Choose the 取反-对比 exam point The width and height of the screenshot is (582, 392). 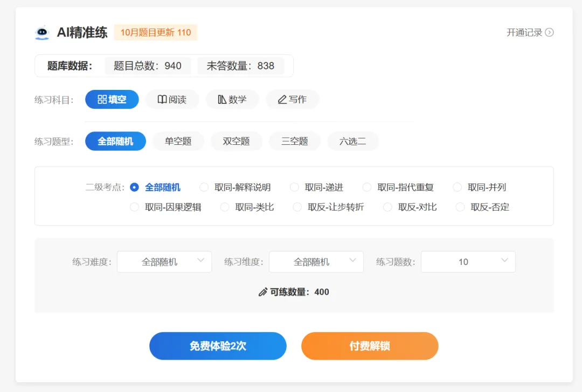[x=387, y=207]
